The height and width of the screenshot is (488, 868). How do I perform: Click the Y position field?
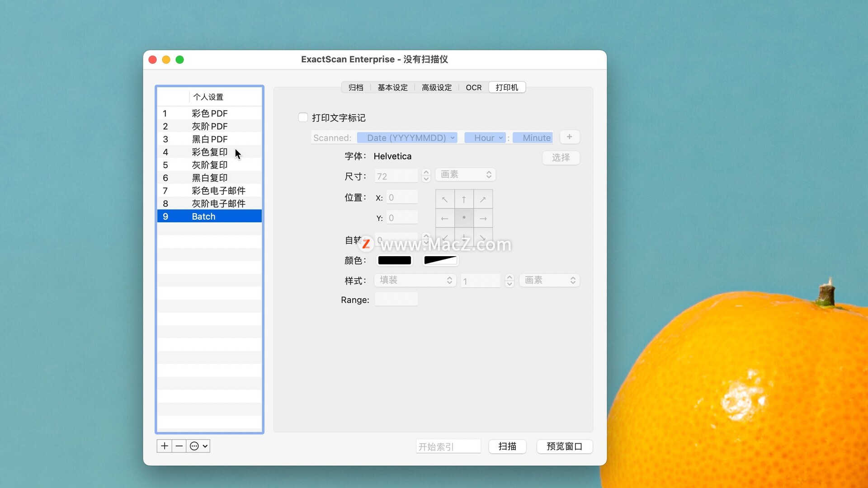402,218
